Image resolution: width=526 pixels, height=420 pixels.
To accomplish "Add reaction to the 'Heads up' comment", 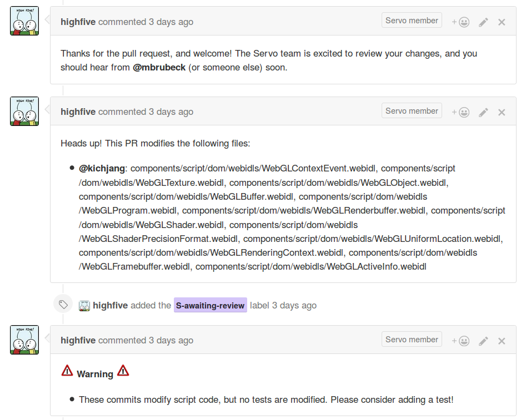I will [x=460, y=112].
